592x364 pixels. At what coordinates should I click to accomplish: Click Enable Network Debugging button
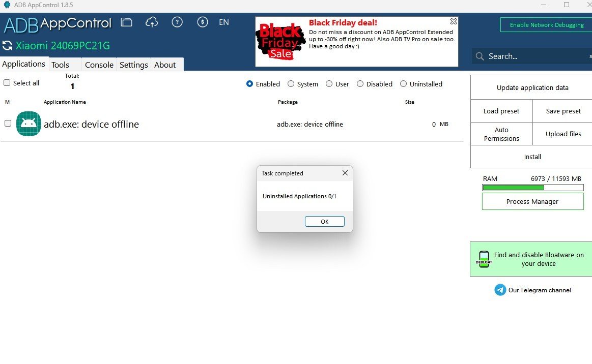pyautogui.click(x=546, y=25)
